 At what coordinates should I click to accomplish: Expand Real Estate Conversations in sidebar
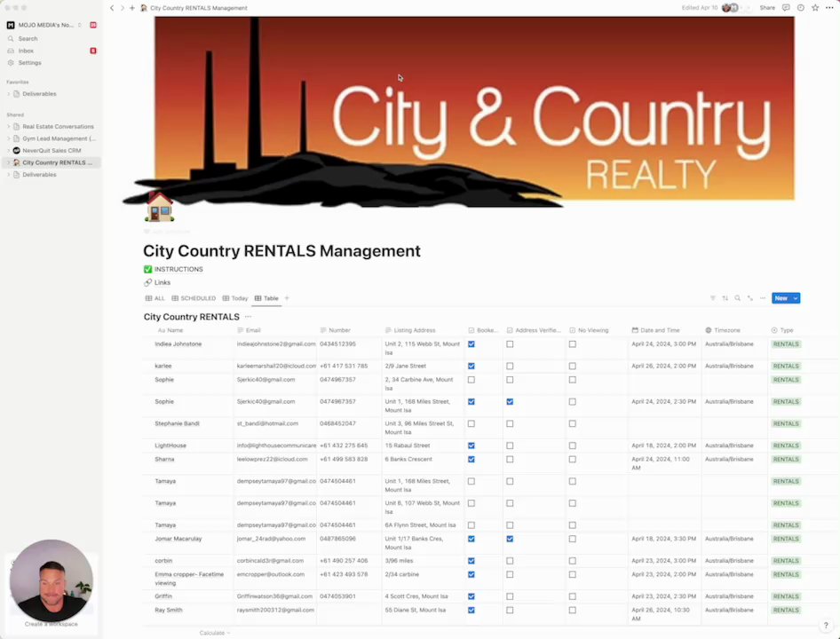[x=9, y=127]
